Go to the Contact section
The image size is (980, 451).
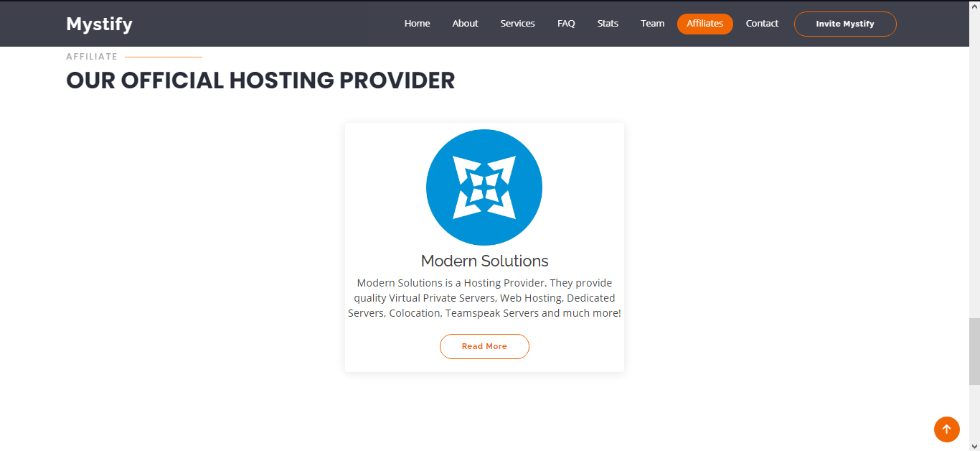pos(762,24)
